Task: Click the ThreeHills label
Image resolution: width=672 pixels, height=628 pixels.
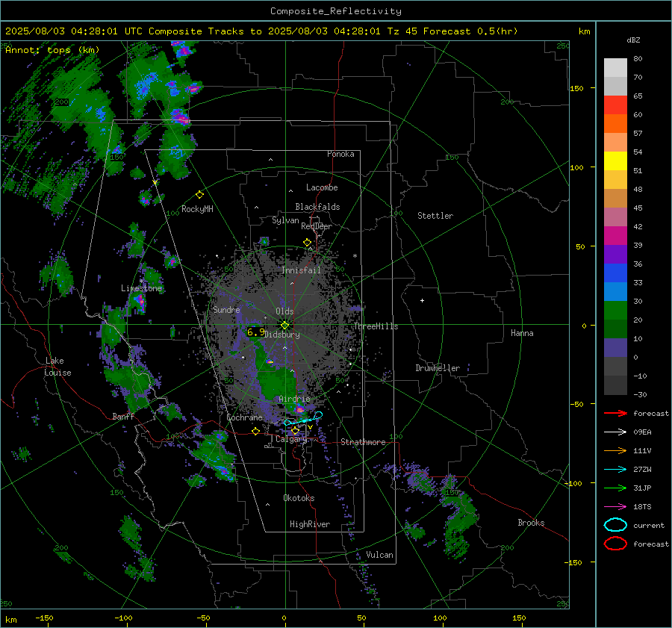Action: 376,326
